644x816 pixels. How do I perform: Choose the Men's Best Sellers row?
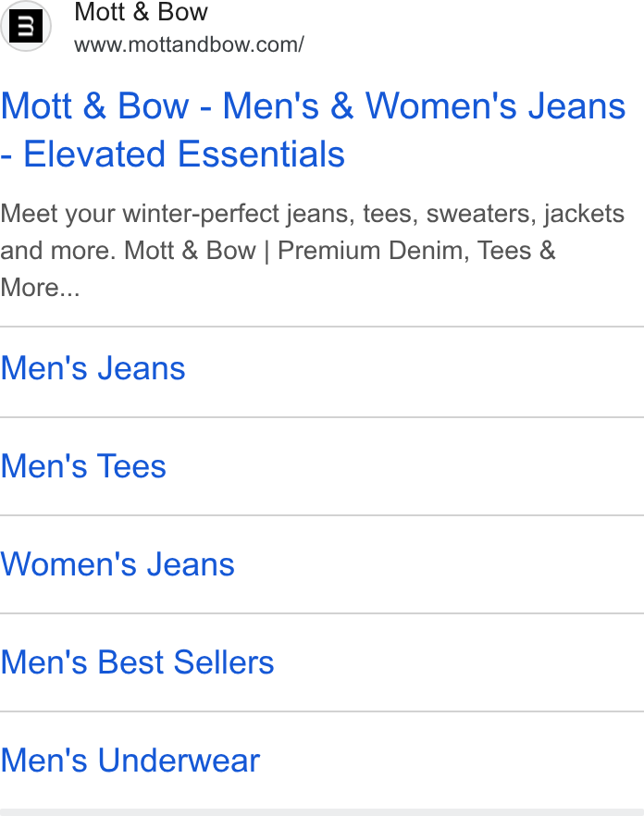pos(322,662)
